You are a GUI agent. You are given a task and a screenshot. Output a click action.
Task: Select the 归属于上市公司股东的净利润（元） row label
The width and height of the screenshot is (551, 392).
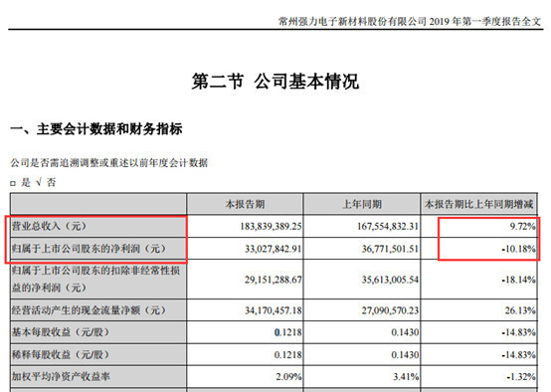(x=89, y=249)
